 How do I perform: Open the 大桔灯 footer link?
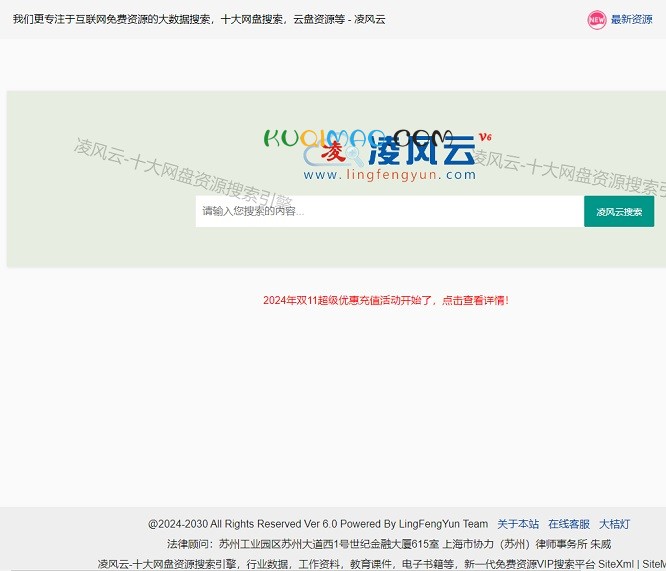[x=614, y=524]
